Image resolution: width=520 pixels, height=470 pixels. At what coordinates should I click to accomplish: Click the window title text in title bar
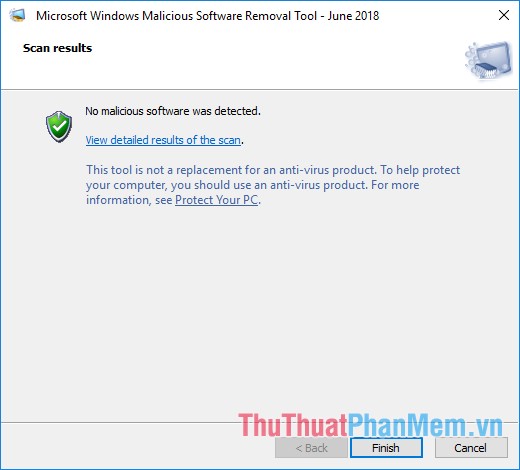click(x=207, y=16)
